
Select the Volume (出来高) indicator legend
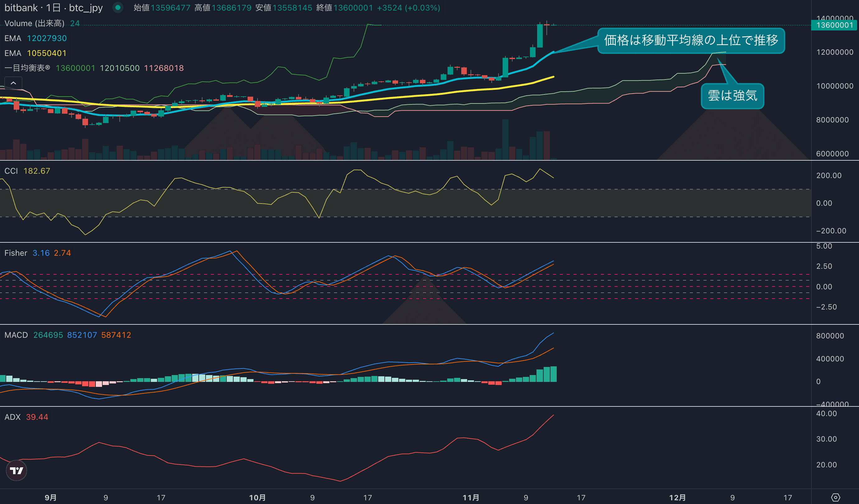pos(34,23)
